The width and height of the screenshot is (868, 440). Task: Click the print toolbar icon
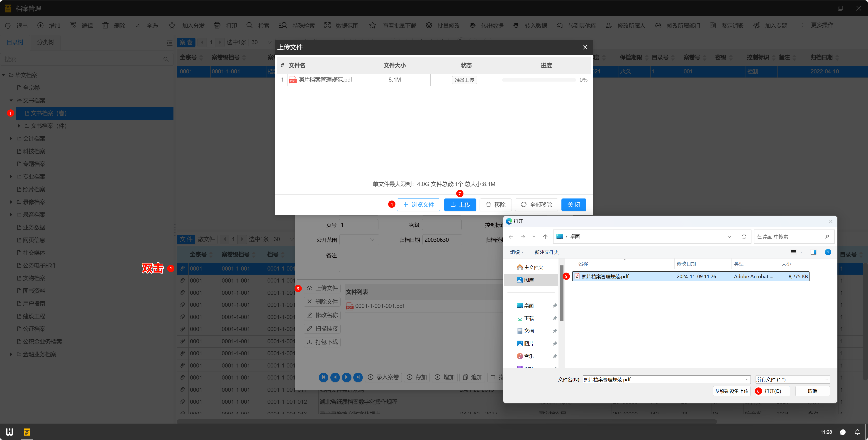coord(217,26)
